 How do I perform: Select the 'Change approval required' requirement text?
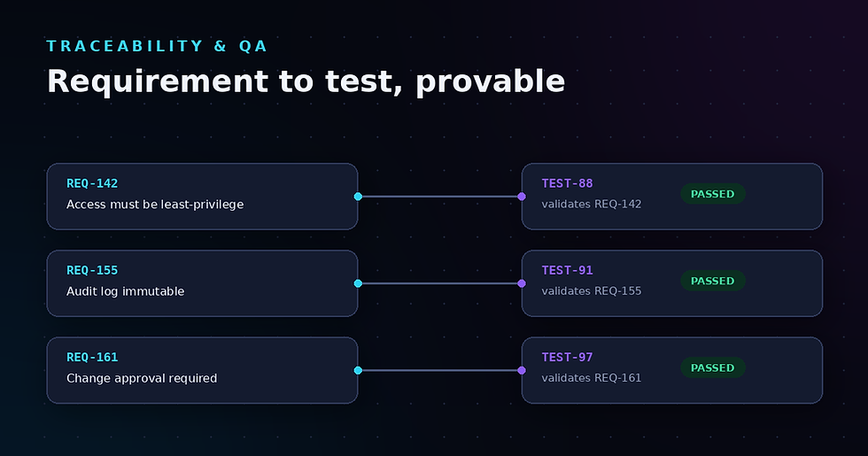(142, 378)
